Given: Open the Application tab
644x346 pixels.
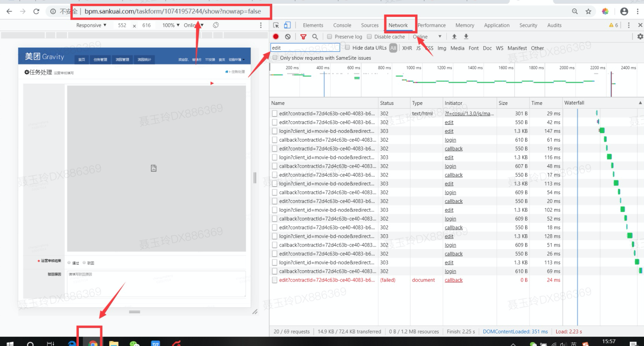Looking at the screenshot, I should point(497,25).
